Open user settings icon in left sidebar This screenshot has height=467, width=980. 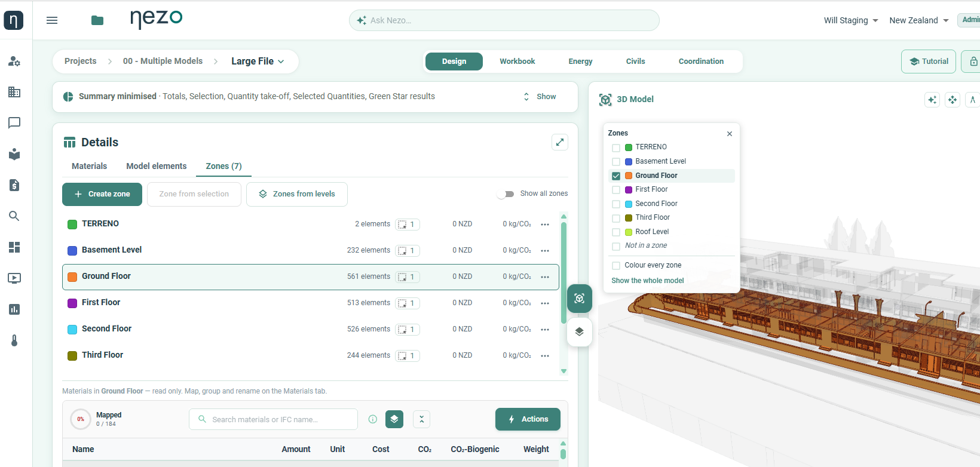point(14,62)
